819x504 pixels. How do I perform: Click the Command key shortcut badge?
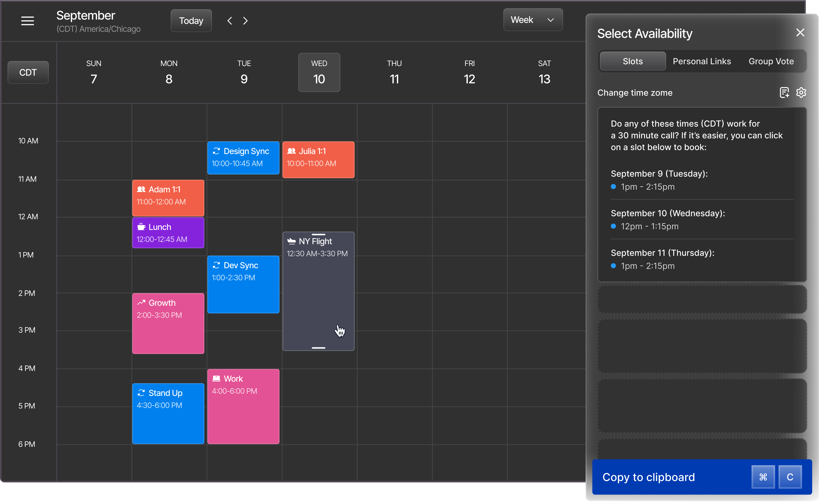tap(763, 477)
